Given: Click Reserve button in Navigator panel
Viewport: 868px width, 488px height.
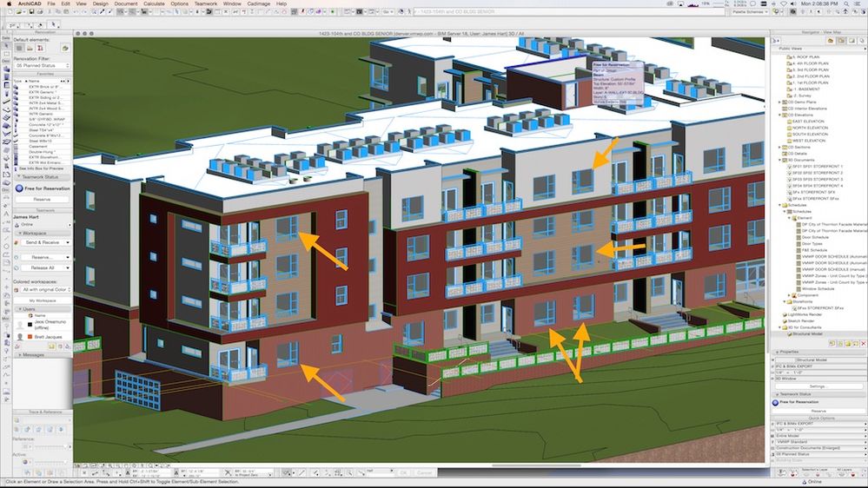Looking at the screenshot, I should (x=818, y=411).
